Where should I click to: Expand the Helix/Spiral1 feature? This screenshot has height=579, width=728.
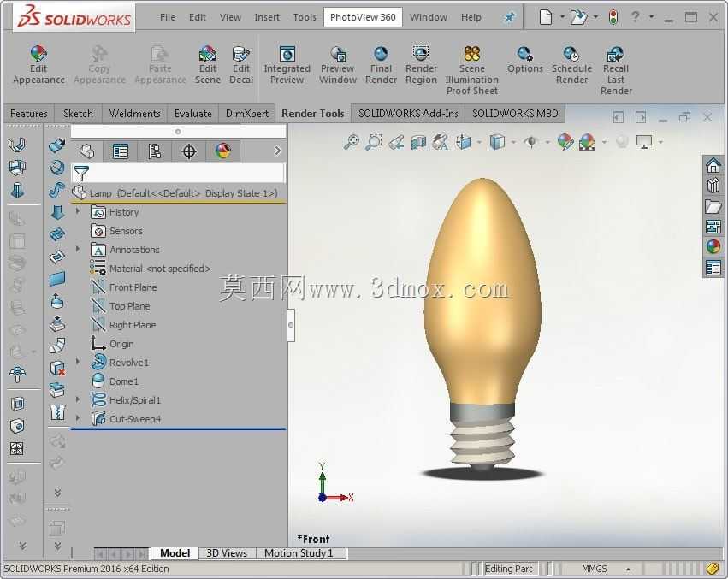pos(78,399)
